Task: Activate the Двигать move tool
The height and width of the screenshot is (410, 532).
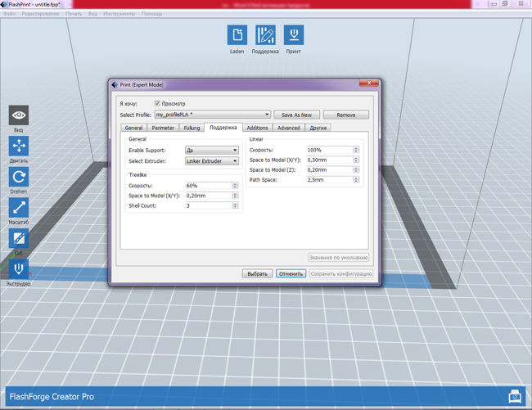Action: pos(19,146)
